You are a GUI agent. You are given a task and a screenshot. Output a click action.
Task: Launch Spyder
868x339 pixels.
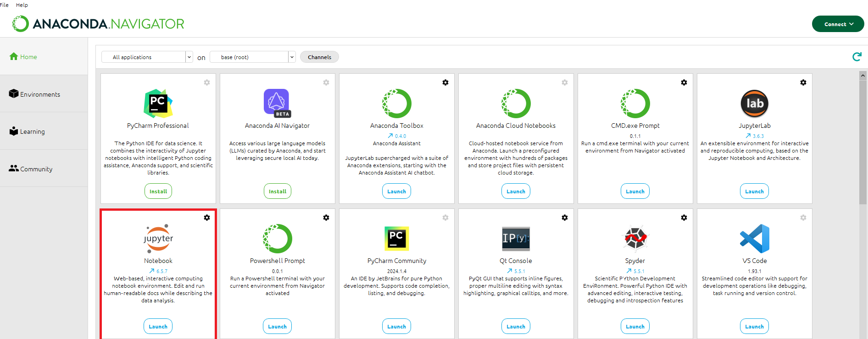tap(635, 326)
